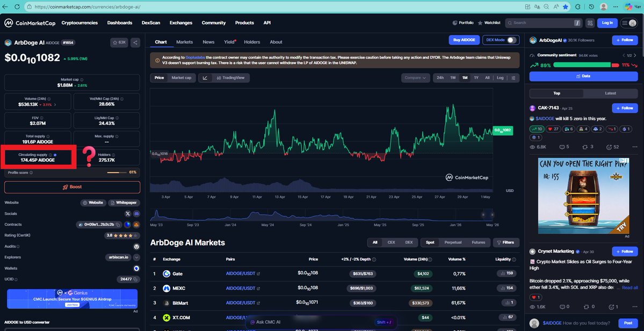Switch chart to TradingView mode
Image resolution: width=644 pixels, height=331 pixels.
coord(230,77)
